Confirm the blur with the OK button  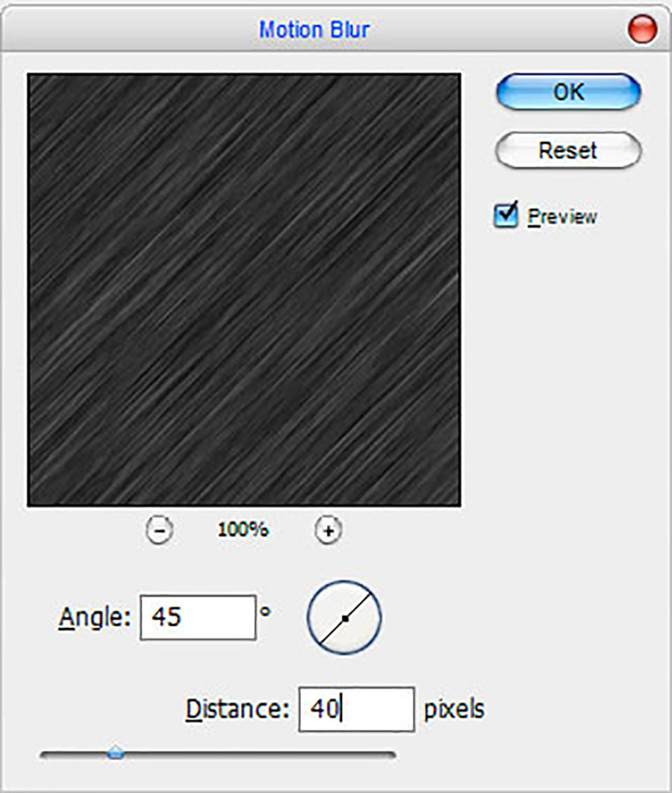click(x=568, y=92)
